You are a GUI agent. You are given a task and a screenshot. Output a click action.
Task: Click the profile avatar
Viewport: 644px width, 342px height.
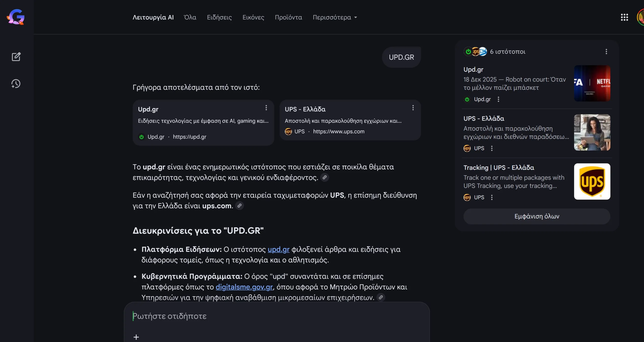pos(641,17)
